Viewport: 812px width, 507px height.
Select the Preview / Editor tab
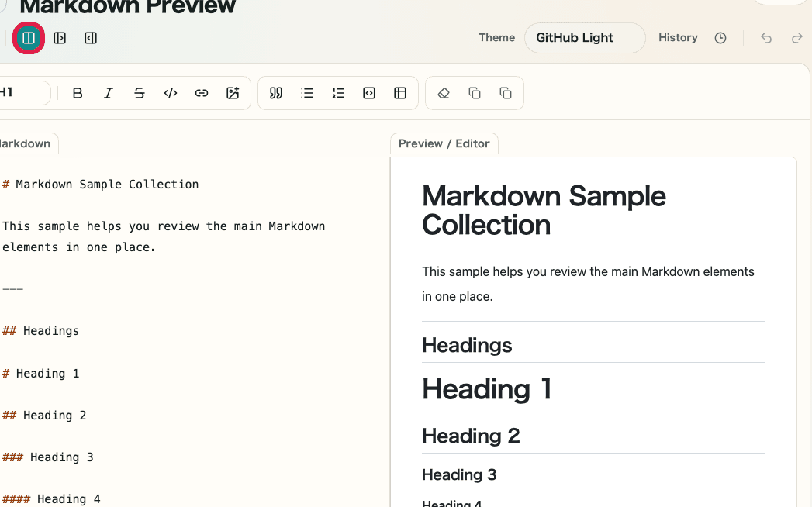(444, 143)
